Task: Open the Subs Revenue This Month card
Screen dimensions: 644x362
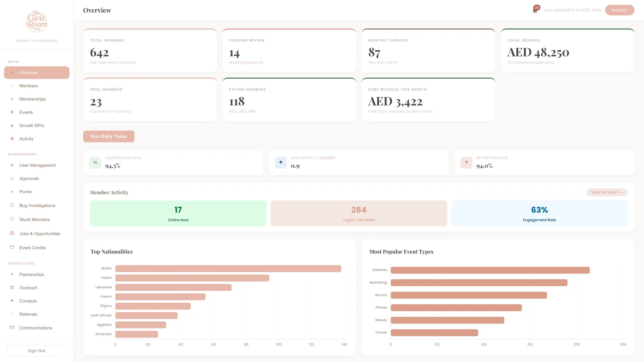Action: [x=429, y=99]
